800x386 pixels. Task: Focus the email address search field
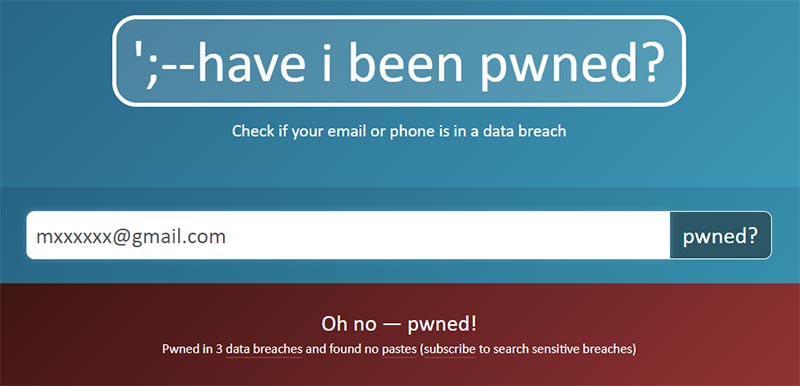click(348, 235)
